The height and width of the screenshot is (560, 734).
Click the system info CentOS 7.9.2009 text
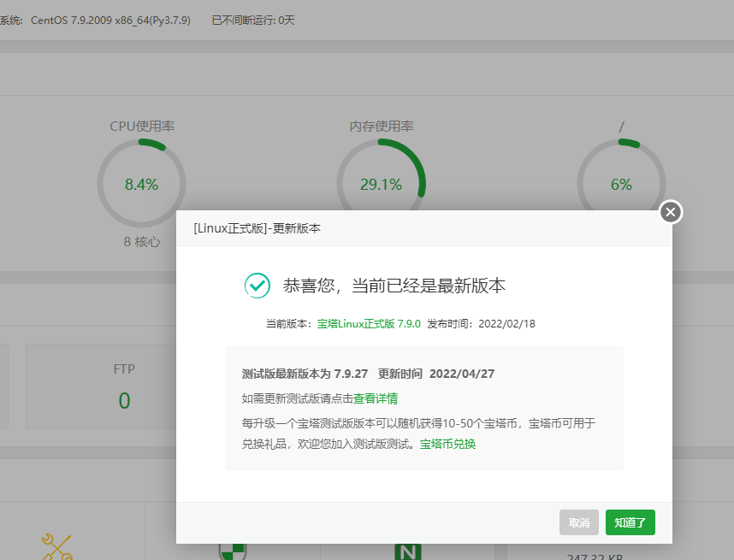(110, 21)
